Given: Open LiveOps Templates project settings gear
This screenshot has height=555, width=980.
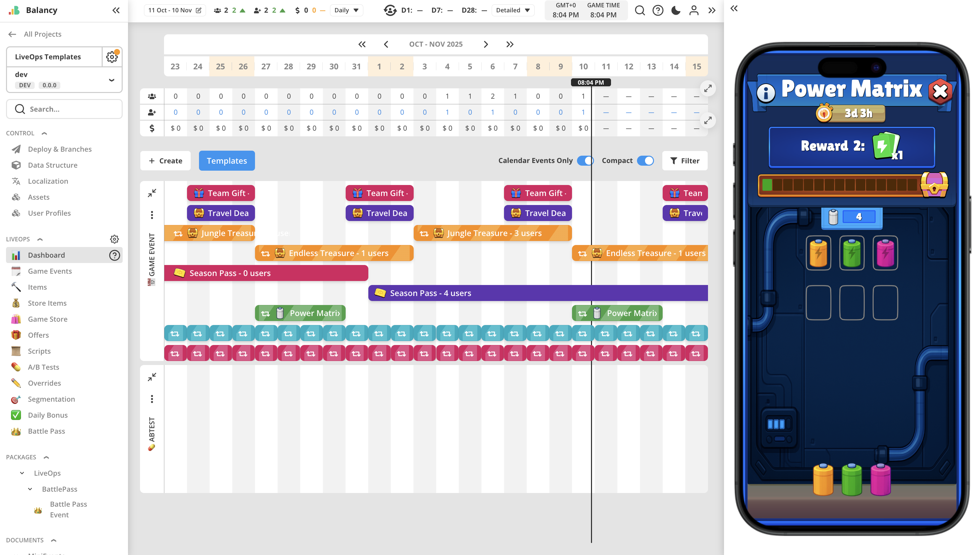Looking at the screenshot, I should pyautogui.click(x=112, y=57).
